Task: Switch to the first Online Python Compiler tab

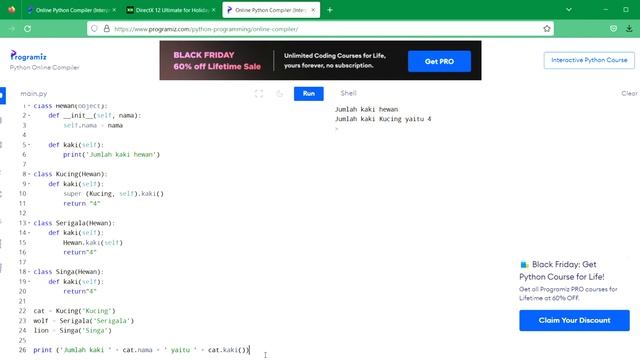Action: pos(71,10)
